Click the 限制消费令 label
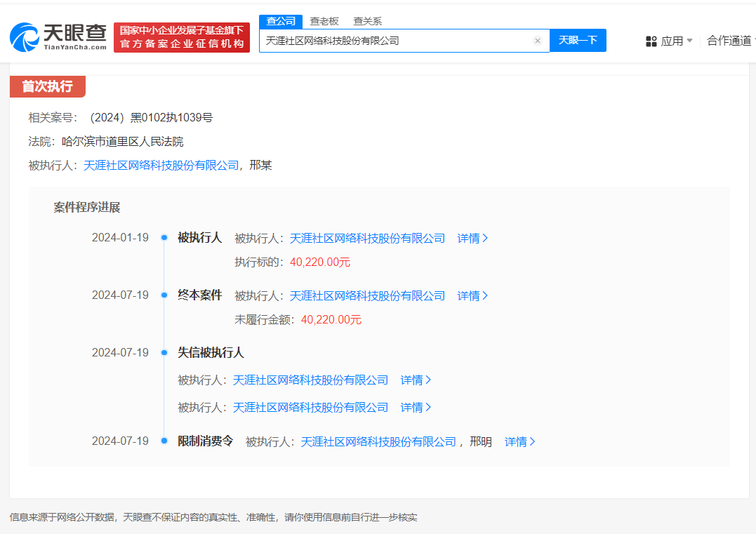 pyautogui.click(x=206, y=441)
